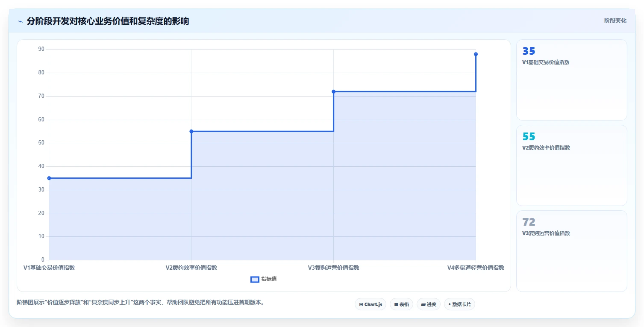Open the V3复购运营价值指数 stat card
The height and width of the screenshot is (327, 644).
tap(572, 251)
